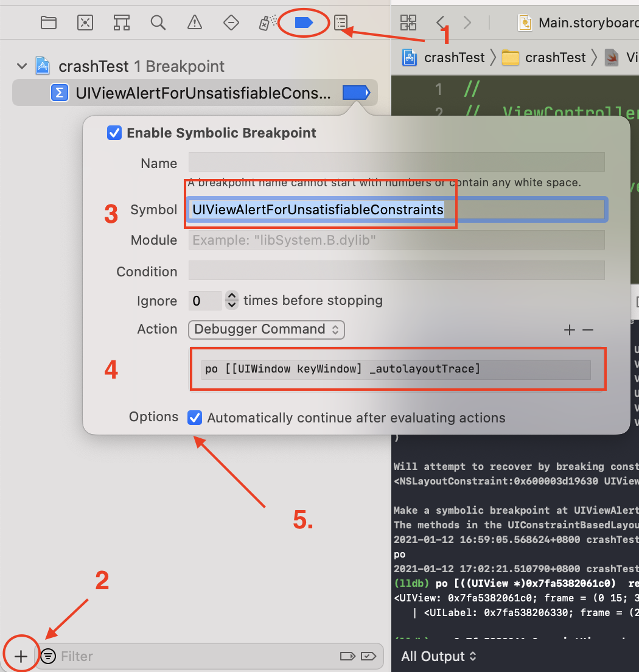Select the Debug navigator icon

pyautogui.click(x=267, y=22)
